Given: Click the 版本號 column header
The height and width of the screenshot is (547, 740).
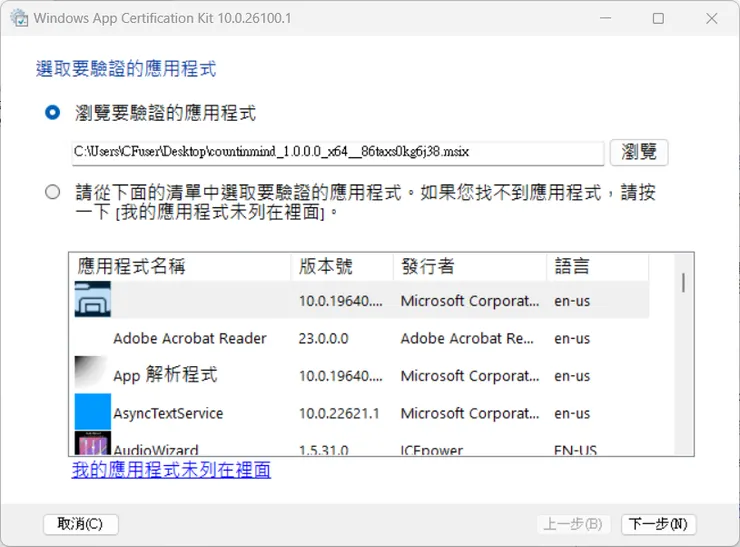Looking at the screenshot, I should (342, 266).
